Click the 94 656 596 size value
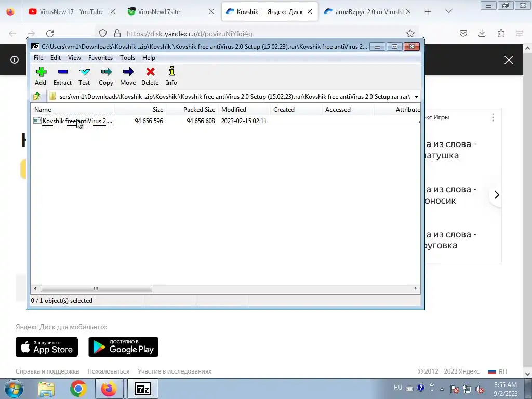Viewport: 532px width, 399px height. pos(149,121)
